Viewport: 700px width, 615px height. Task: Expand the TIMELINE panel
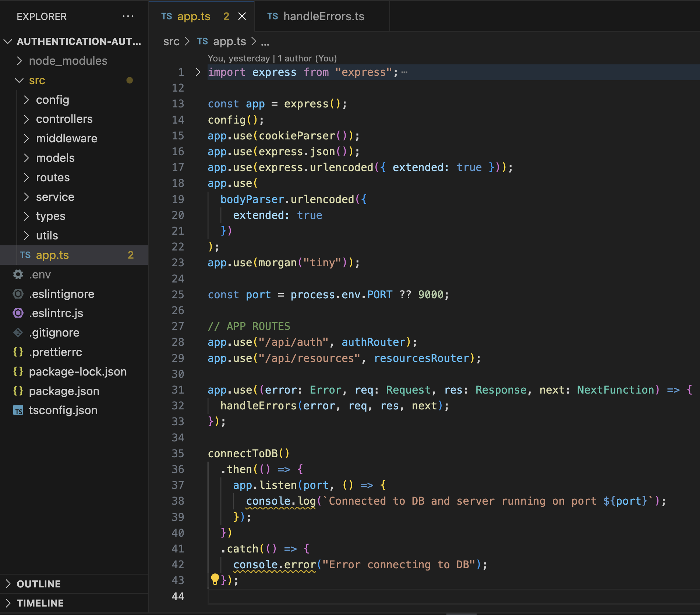pyautogui.click(x=74, y=603)
